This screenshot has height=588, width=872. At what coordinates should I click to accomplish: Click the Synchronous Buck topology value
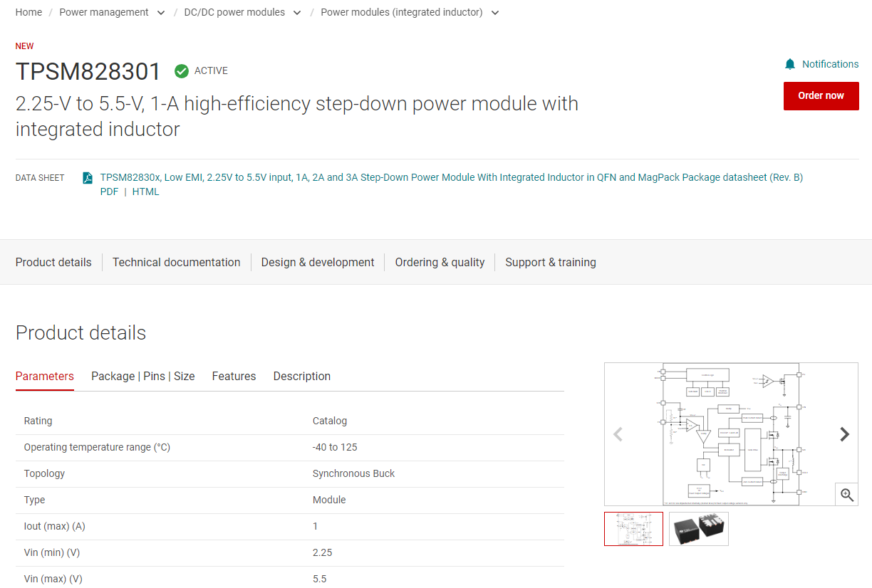353,473
